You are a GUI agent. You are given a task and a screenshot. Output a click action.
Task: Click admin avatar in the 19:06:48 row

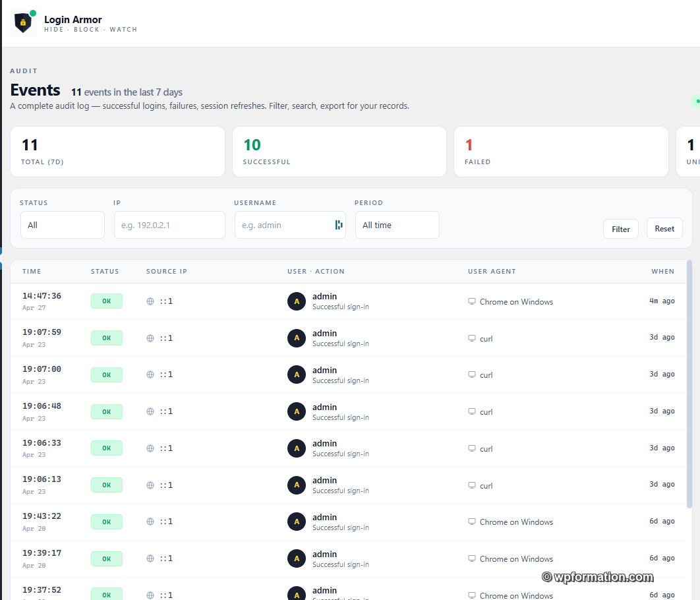pyautogui.click(x=297, y=411)
